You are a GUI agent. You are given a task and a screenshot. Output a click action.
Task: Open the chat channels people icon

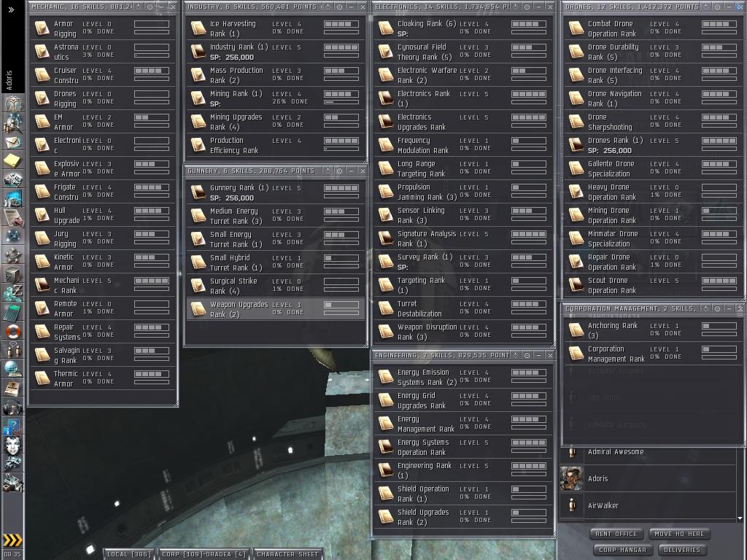[x=13, y=350]
